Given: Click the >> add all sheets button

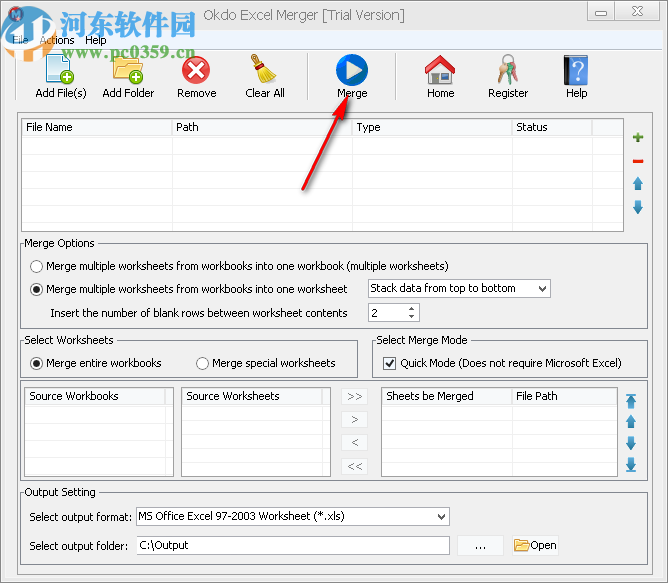Looking at the screenshot, I should tap(354, 396).
